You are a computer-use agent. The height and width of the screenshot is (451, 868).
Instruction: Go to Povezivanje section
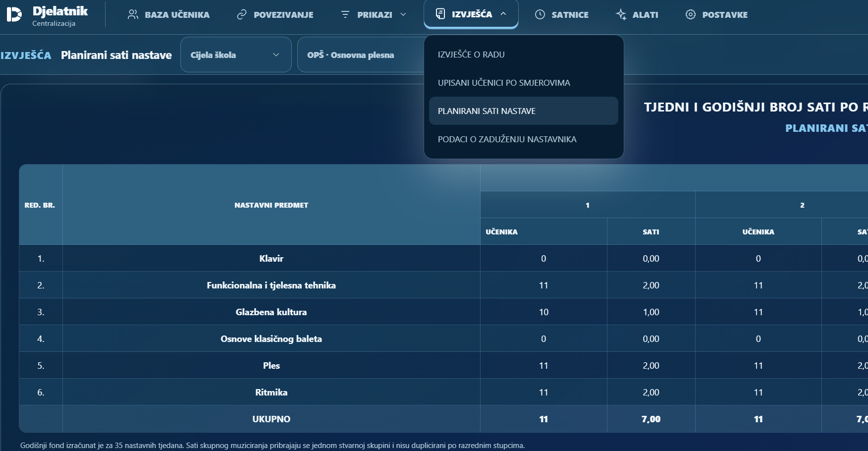coord(275,14)
